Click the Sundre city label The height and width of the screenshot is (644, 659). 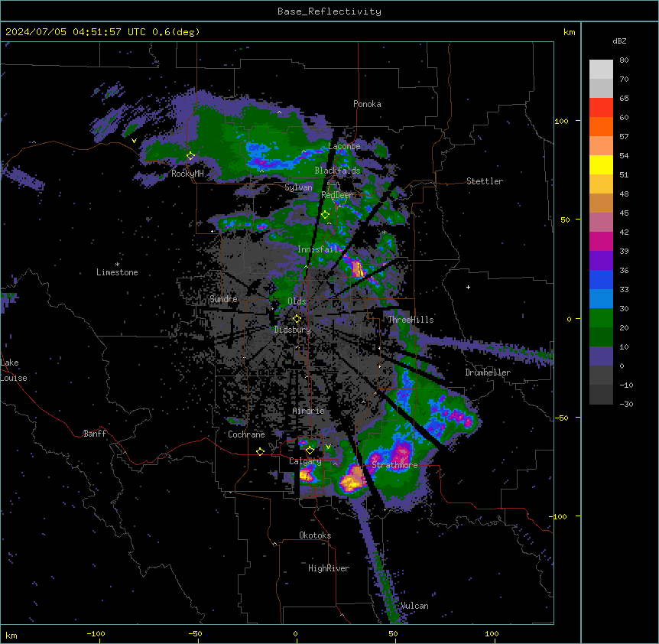(223, 299)
